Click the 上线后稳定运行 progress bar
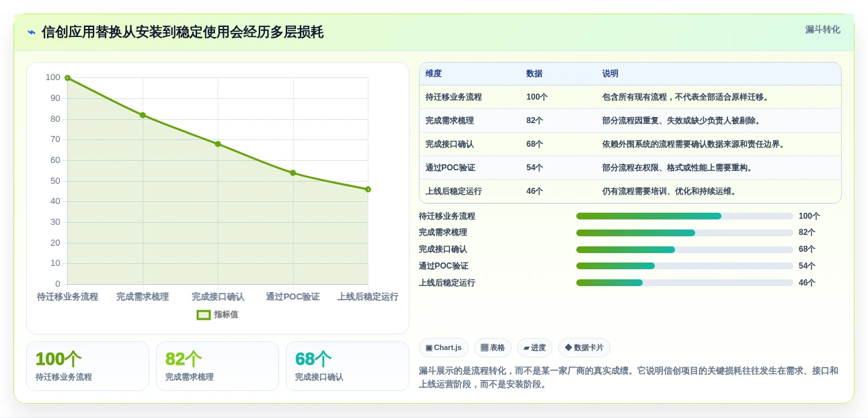The image size is (868, 418). point(684,283)
